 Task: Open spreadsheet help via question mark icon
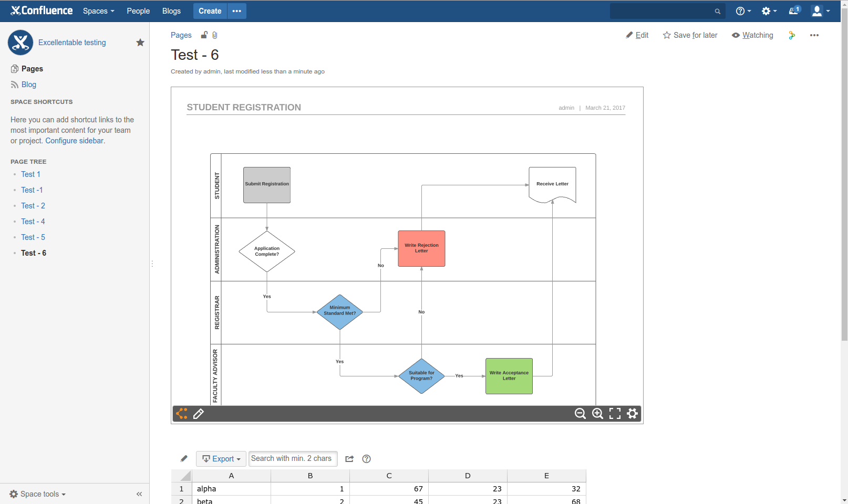tap(366, 458)
